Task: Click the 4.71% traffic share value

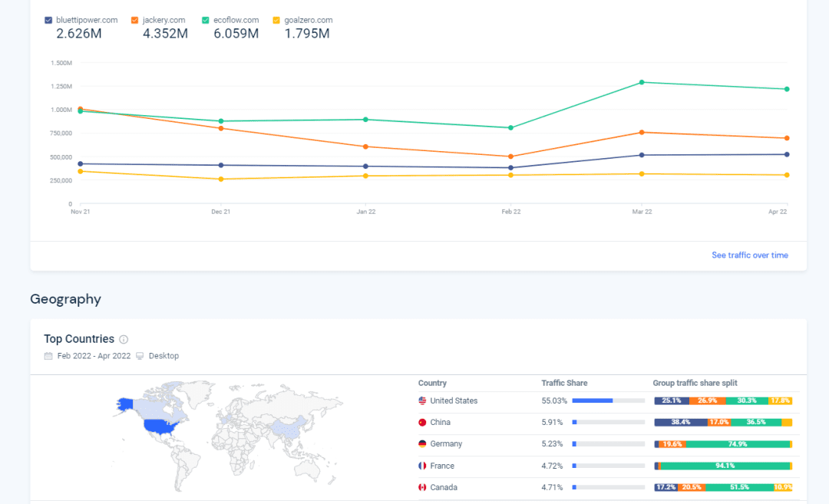Action: pyautogui.click(x=552, y=488)
